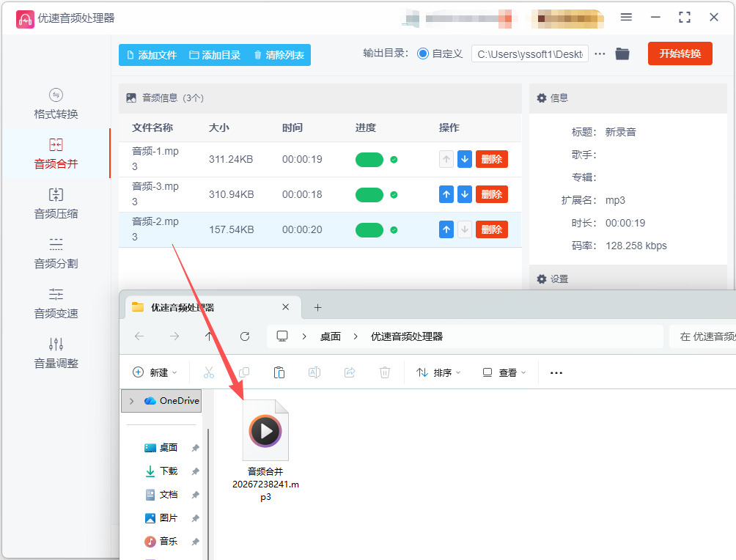The width and height of the screenshot is (736, 560).
Task: Start conversion with 开始转换 button
Action: click(x=680, y=54)
